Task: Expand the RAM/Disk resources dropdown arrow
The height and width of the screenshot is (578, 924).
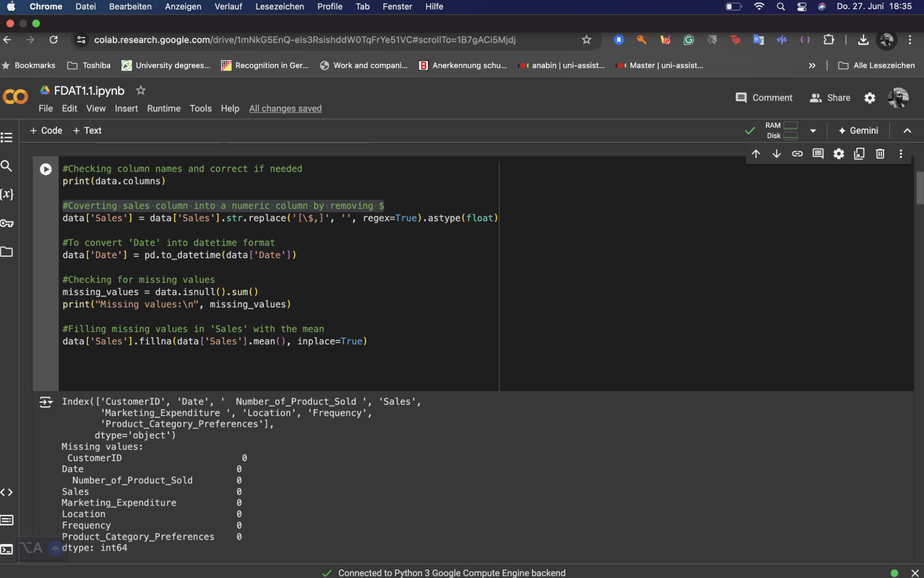Action: pos(813,131)
